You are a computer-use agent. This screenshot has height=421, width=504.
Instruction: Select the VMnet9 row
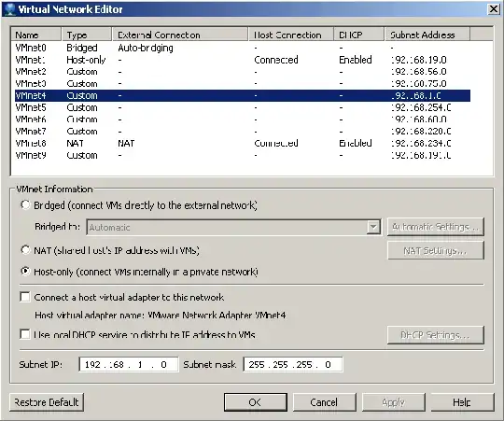point(243,155)
